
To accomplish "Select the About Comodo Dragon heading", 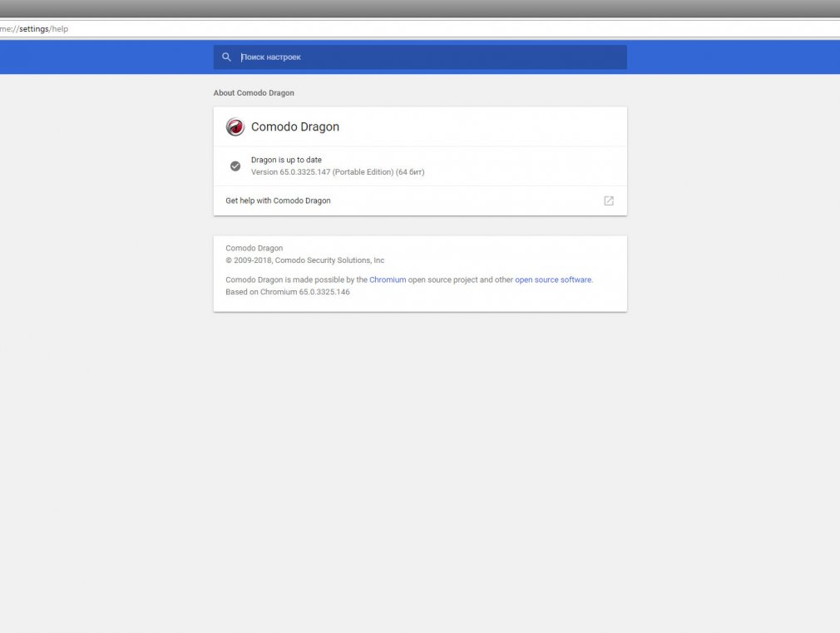I will [x=254, y=92].
